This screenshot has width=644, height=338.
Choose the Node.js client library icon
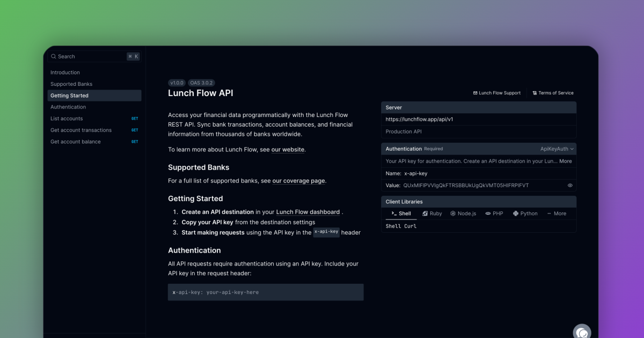click(x=453, y=214)
